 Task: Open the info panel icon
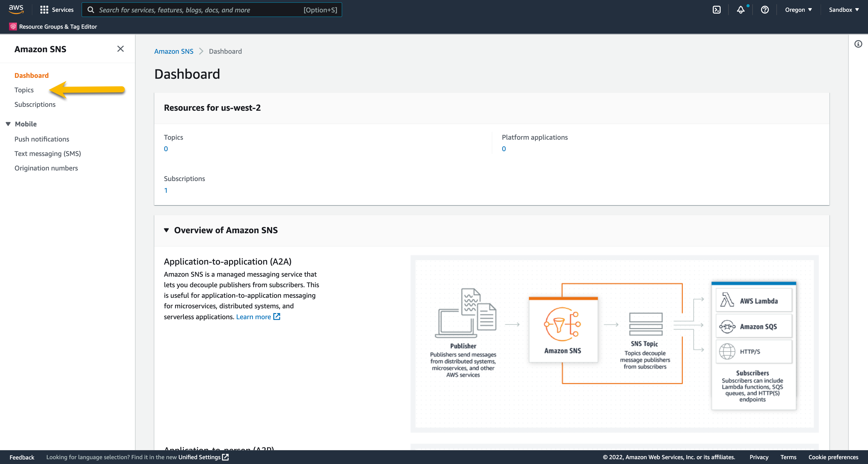[858, 44]
